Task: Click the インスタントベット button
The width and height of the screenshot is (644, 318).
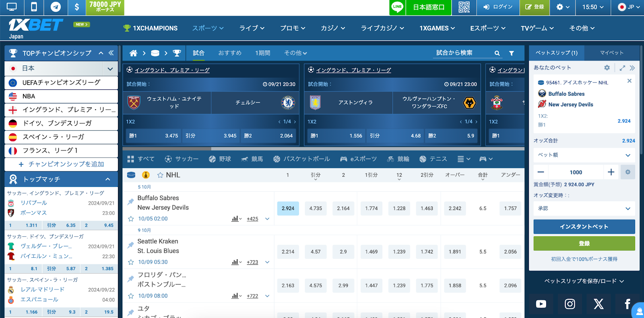Action: (x=584, y=227)
